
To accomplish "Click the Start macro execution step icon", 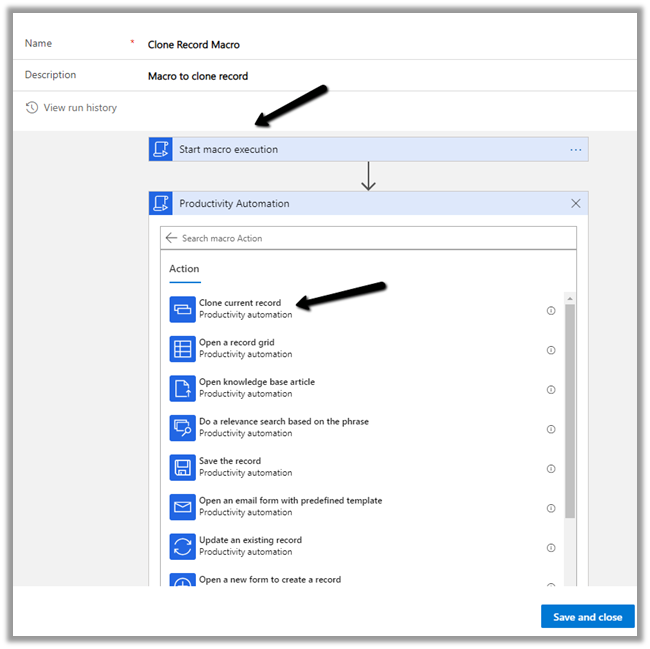I will pyautogui.click(x=161, y=149).
